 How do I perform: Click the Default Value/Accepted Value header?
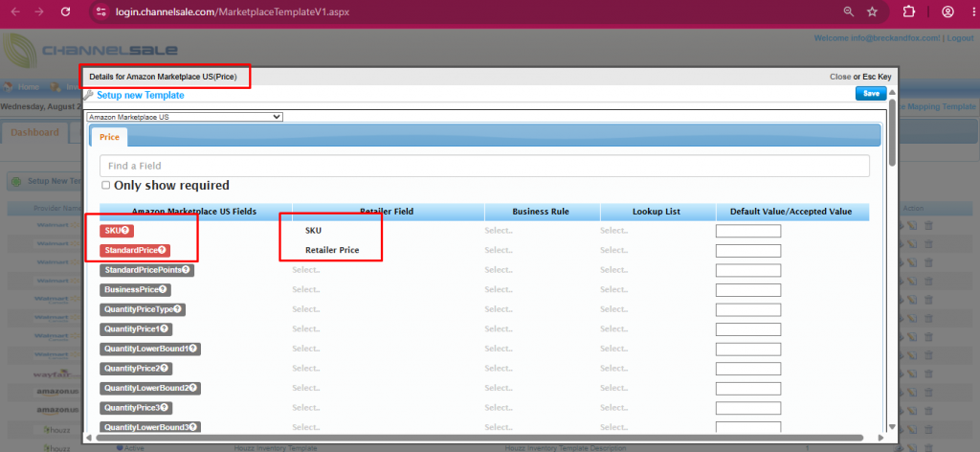(x=791, y=212)
